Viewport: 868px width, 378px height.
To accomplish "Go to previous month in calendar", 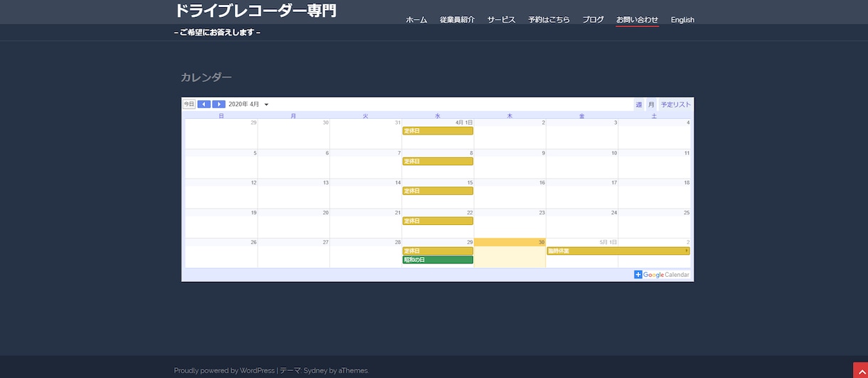I will click(204, 104).
